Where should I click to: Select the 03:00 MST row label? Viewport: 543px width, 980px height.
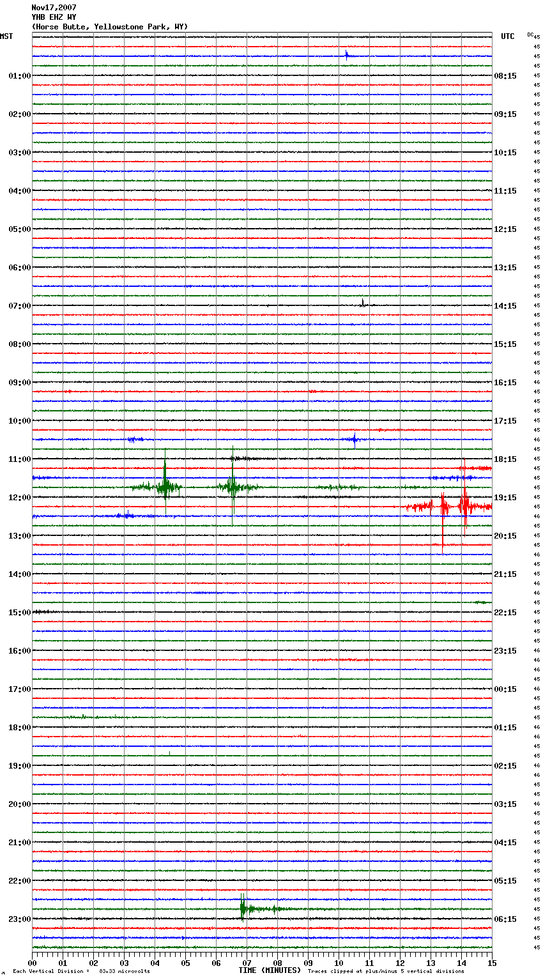pyautogui.click(x=19, y=153)
